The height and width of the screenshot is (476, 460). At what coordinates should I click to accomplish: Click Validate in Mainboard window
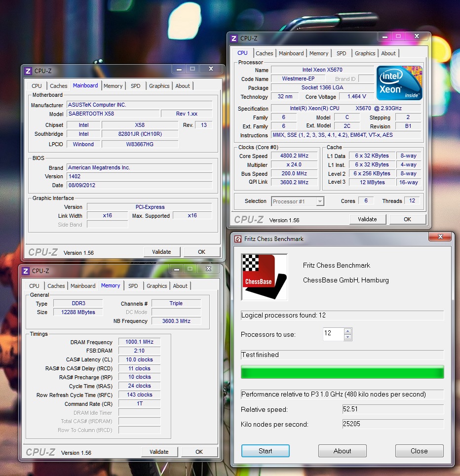[x=161, y=252]
